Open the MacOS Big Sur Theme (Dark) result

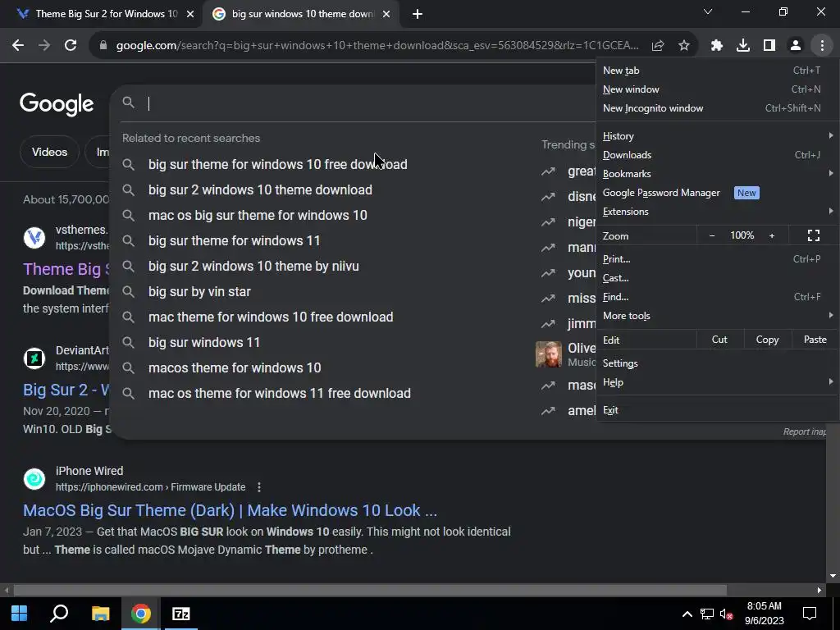[x=230, y=510]
